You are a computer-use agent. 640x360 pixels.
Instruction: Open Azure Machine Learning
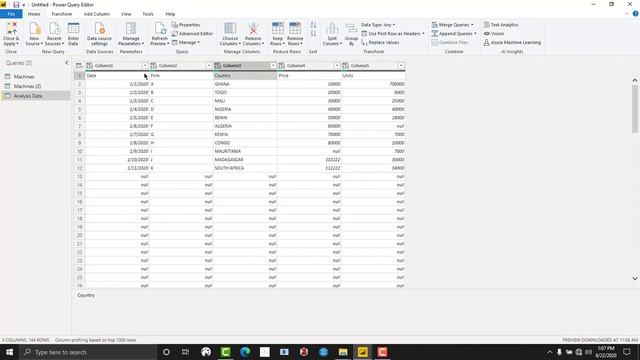pos(512,42)
